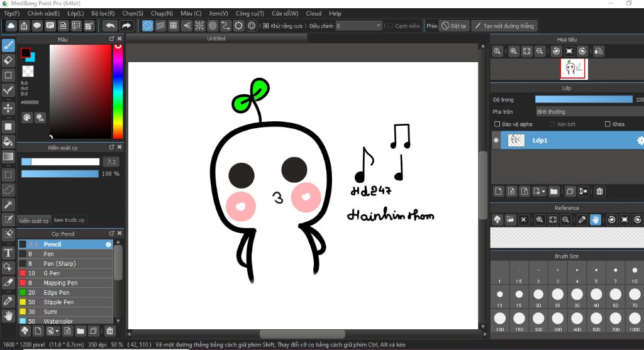Select the Text tool
This screenshot has width=644, height=350.
[8, 253]
